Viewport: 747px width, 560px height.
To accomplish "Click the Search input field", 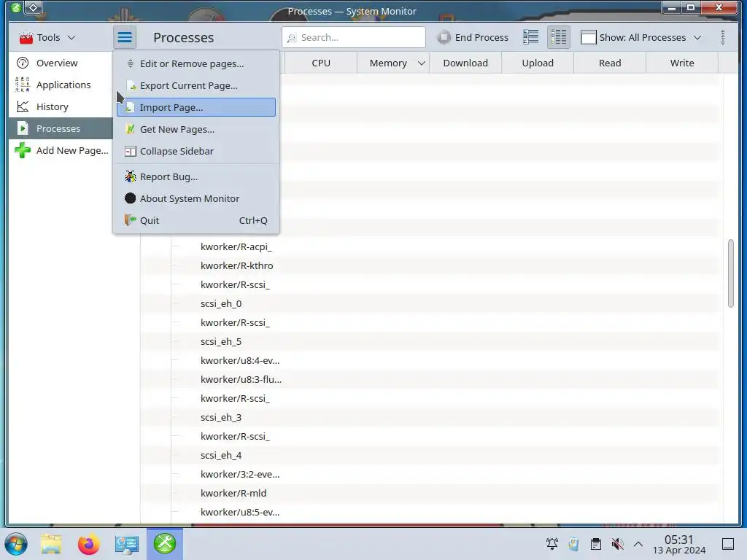I will (354, 37).
